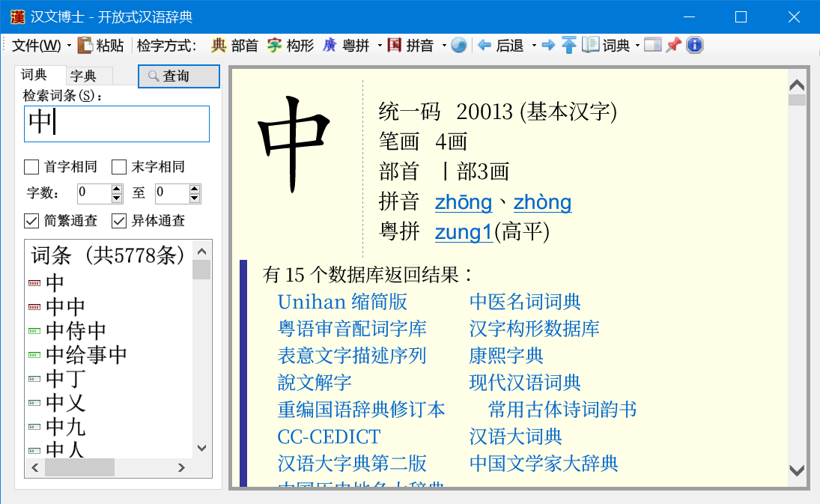The image size is (820, 504).
Task: Click icon beside entry 中丁
Action: click(34, 379)
